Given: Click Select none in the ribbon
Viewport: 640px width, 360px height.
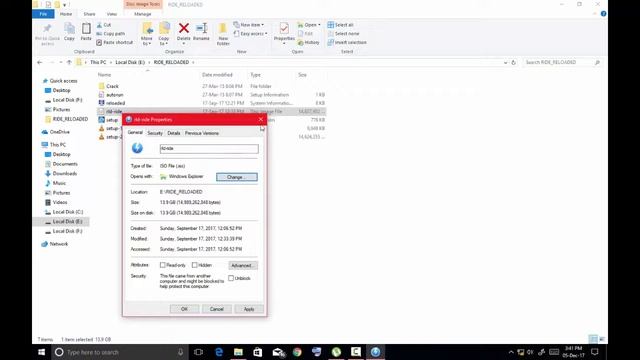Looking at the screenshot, I should pos(343,33).
